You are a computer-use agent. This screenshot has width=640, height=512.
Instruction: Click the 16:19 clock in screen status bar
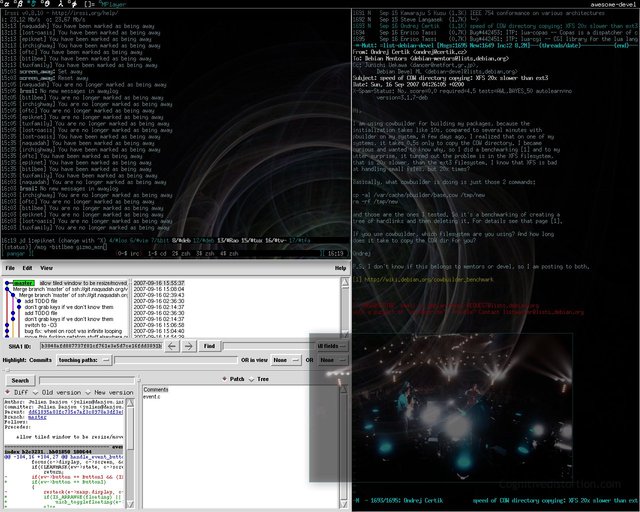coord(335,254)
